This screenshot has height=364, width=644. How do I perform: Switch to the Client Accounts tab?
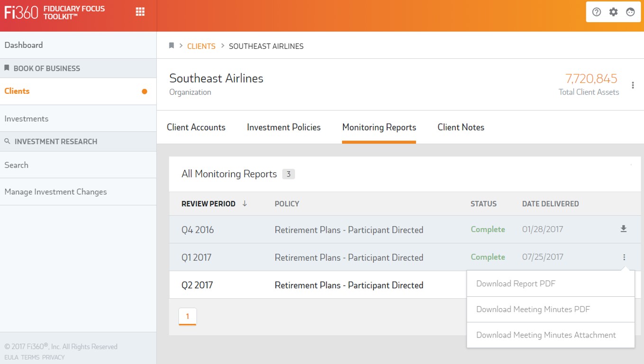click(196, 127)
